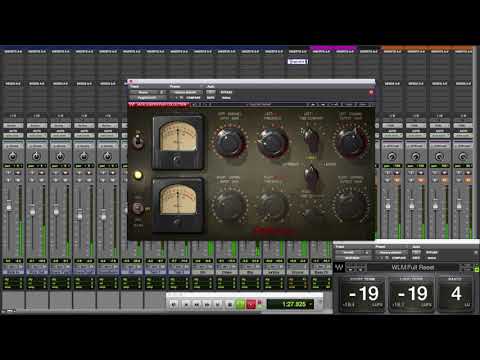Screen dimensions: 480x360
Task: Open the WLM window track selector
Action: (352, 252)
